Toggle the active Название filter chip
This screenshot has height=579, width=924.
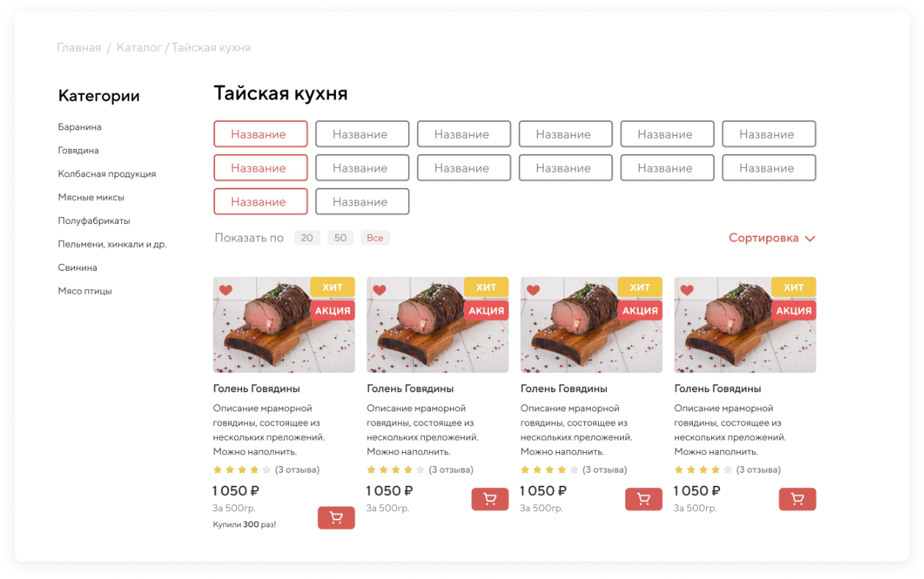261,134
